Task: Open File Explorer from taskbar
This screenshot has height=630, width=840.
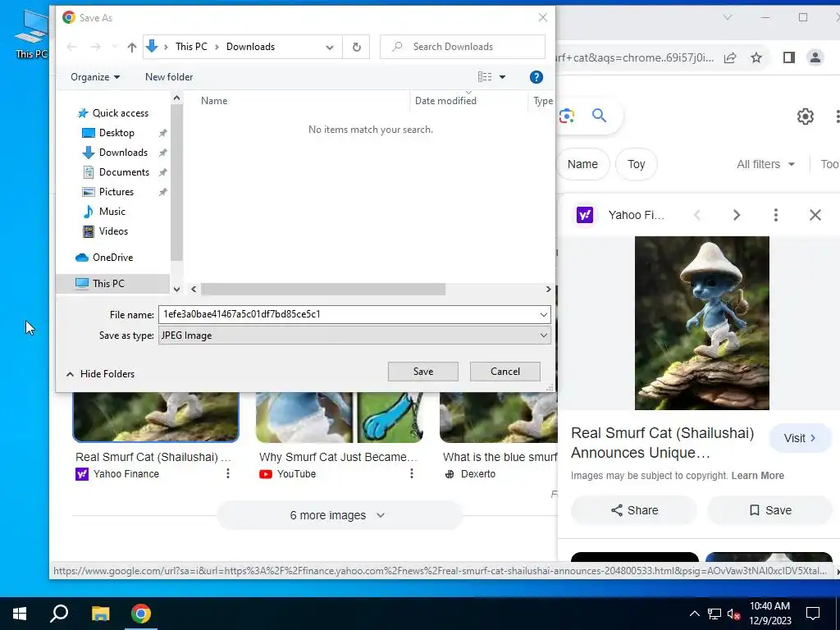Action: pos(100,614)
